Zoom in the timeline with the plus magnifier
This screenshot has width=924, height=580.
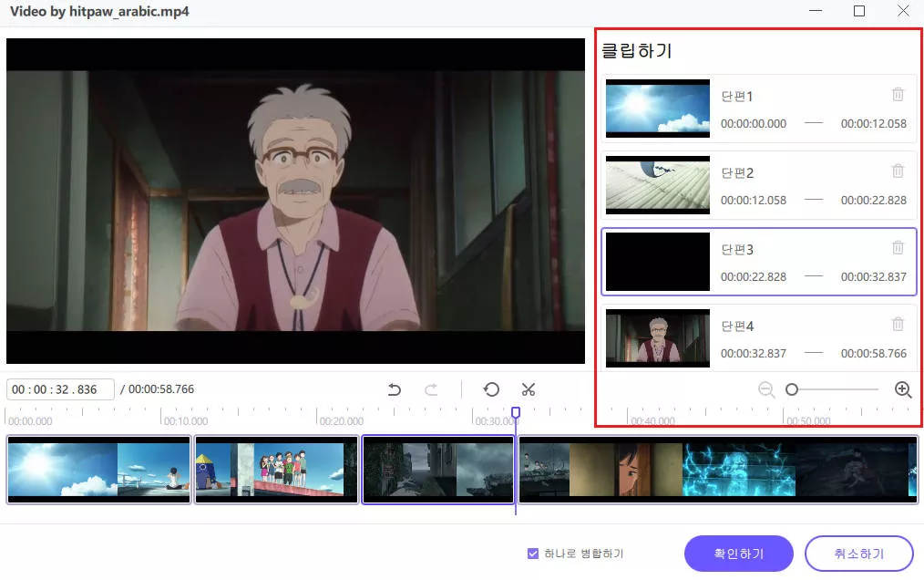[x=903, y=389]
